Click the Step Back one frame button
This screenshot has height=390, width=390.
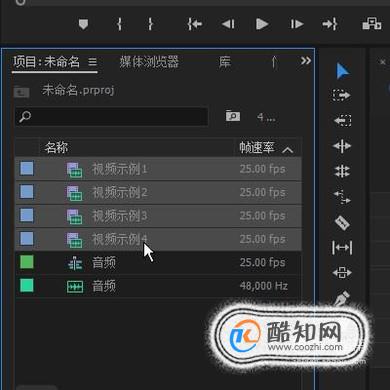tap(228, 24)
